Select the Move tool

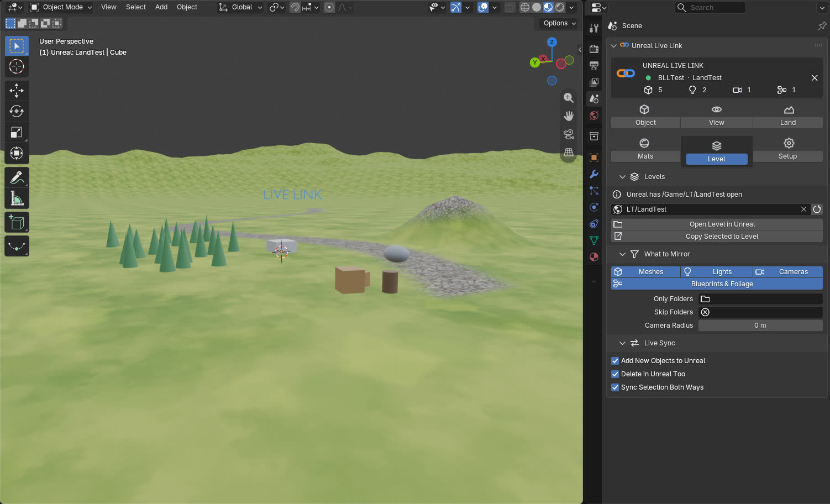pos(17,90)
